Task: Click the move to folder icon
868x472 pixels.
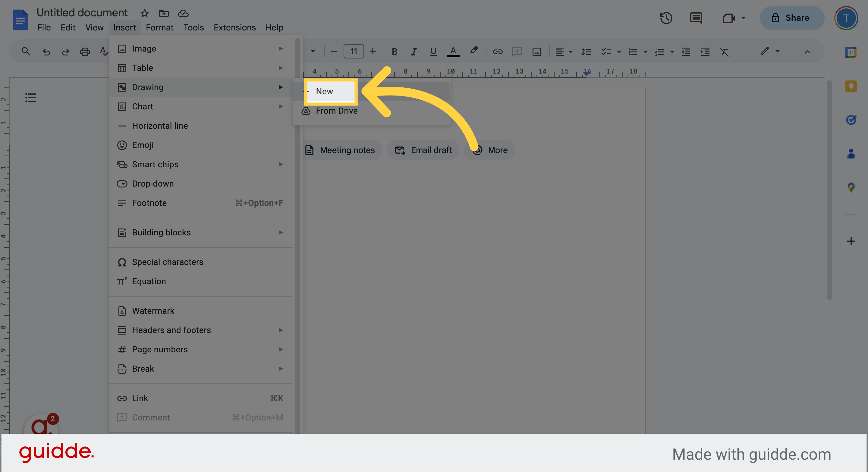Action: pos(164,13)
